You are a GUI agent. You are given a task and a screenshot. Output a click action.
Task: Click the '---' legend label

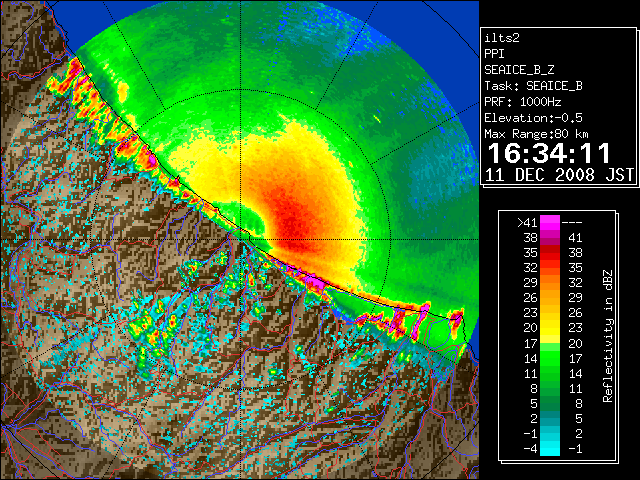(572, 222)
